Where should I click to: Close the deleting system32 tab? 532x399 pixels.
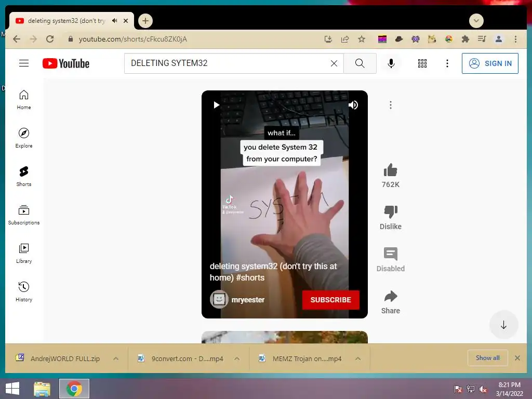[126, 21]
